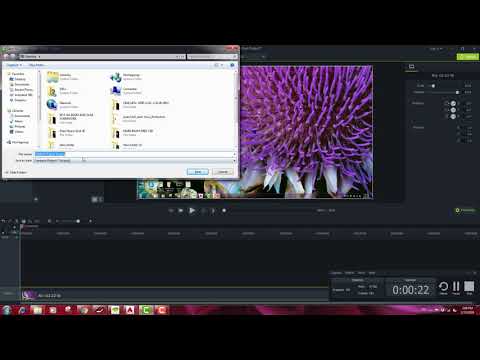
Task: Click Forward arrow in Save dialog
Action: coord(14,56)
